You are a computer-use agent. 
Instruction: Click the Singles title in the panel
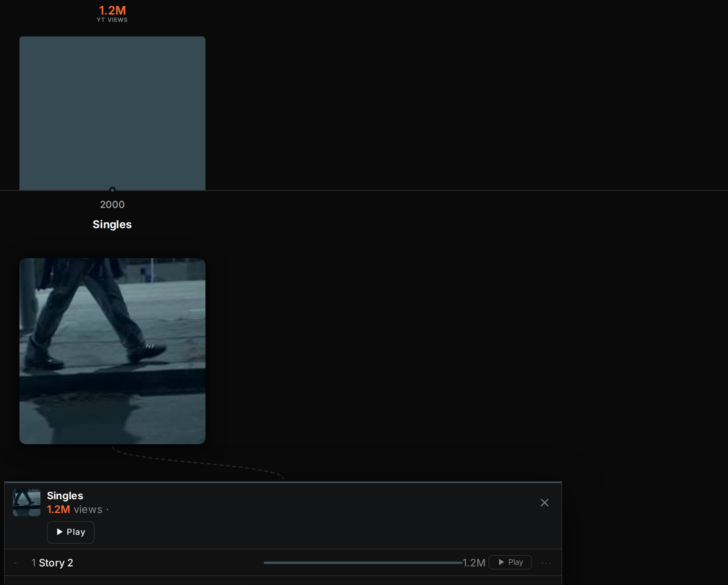click(x=65, y=496)
